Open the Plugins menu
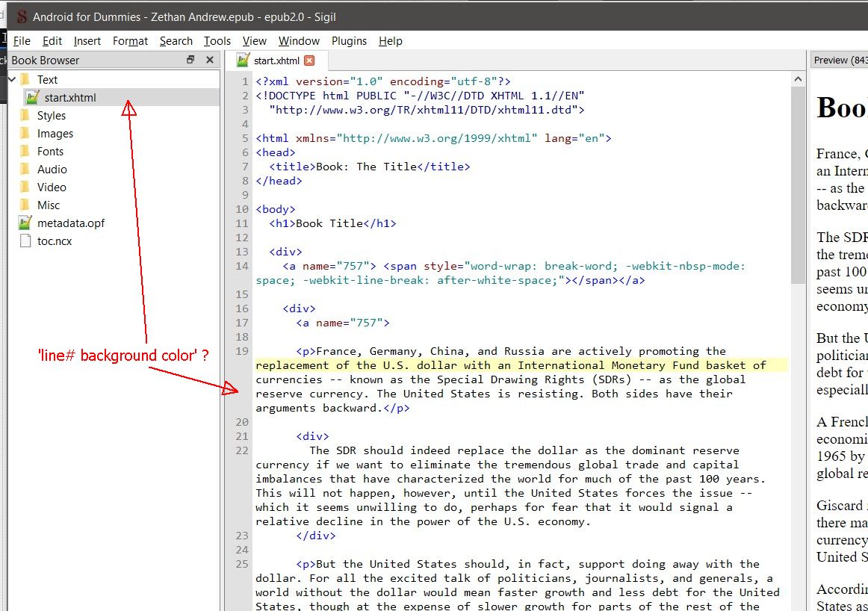The height and width of the screenshot is (611, 868). click(x=349, y=41)
